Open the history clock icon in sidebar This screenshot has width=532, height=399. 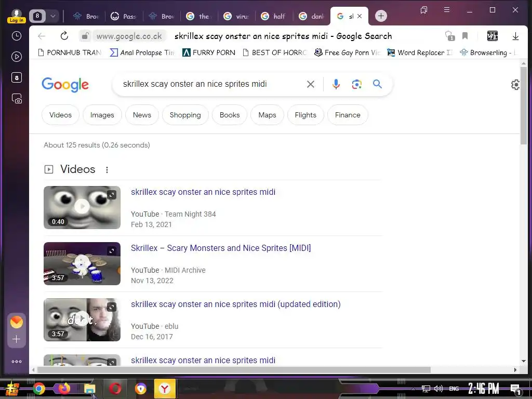tap(16, 36)
